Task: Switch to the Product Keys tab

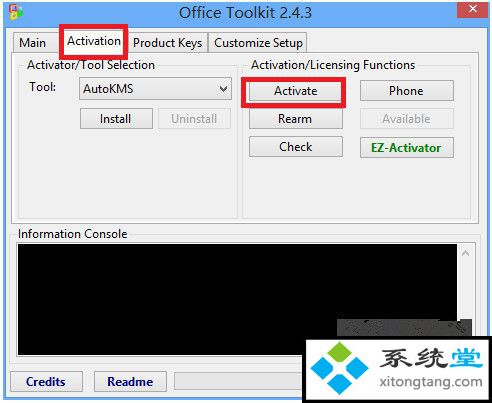Action: point(167,43)
